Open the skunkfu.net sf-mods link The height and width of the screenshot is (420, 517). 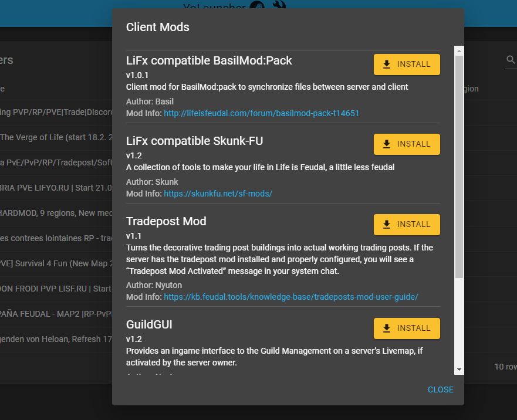click(x=218, y=194)
